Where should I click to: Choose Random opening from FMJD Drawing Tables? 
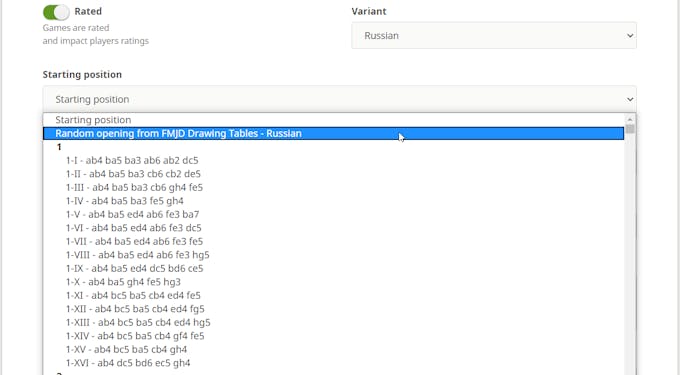pyautogui.click(x=333, y=134)
